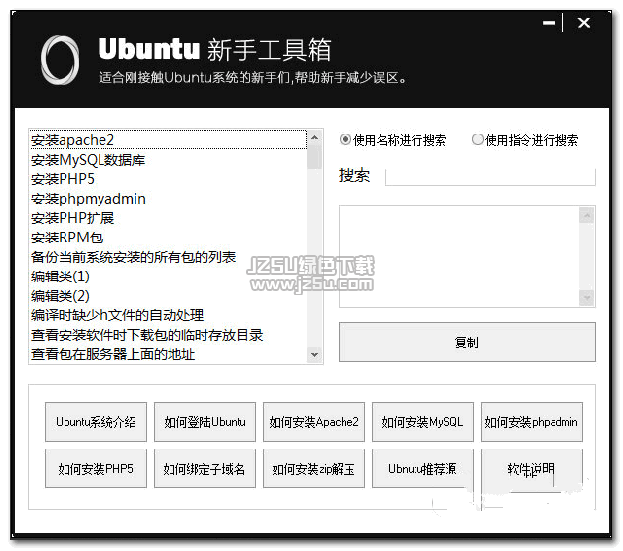Open 如何绑定子域名 guide
623x551 pixels.
pos(205,469)
